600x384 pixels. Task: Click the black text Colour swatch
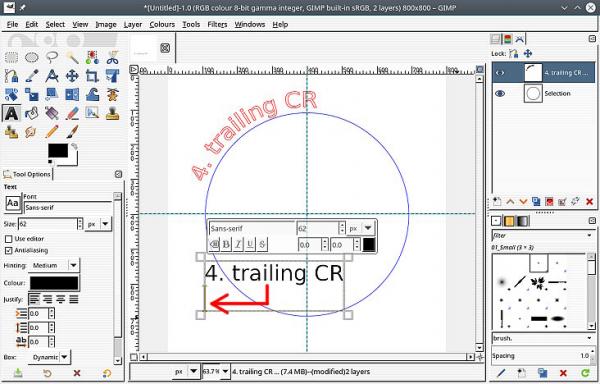click(x=54, y=283)
